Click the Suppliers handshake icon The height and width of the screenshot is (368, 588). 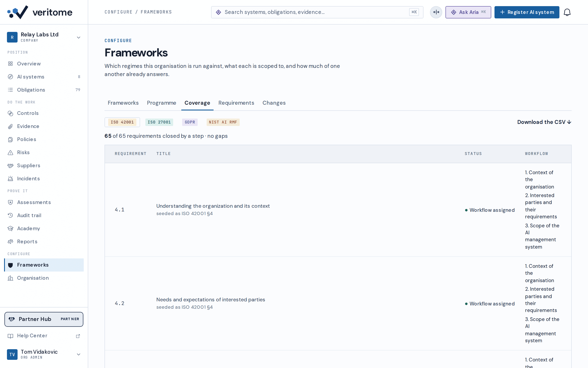(10, 166)
